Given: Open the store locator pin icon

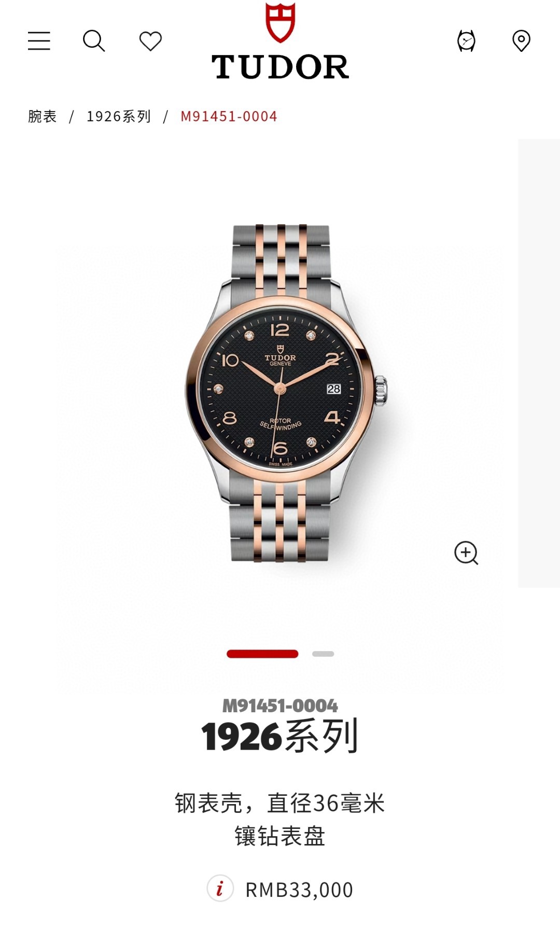Looking at the screenshot, I should pos(521,40).
